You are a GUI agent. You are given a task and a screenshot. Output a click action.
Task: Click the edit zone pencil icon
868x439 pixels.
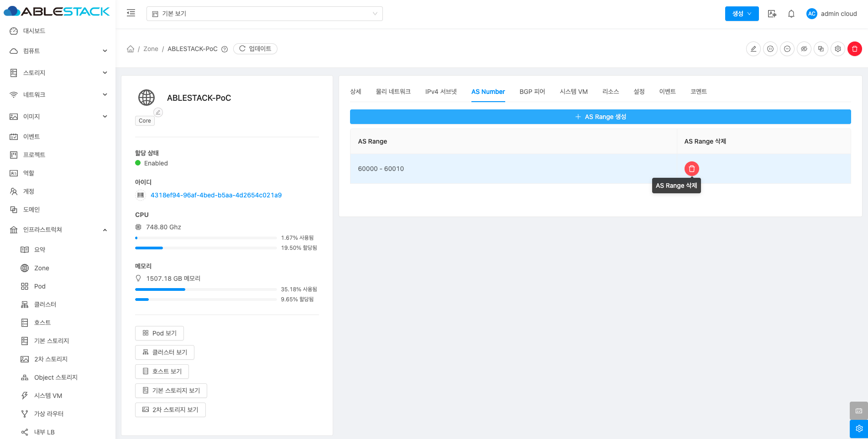coord(753,49)
